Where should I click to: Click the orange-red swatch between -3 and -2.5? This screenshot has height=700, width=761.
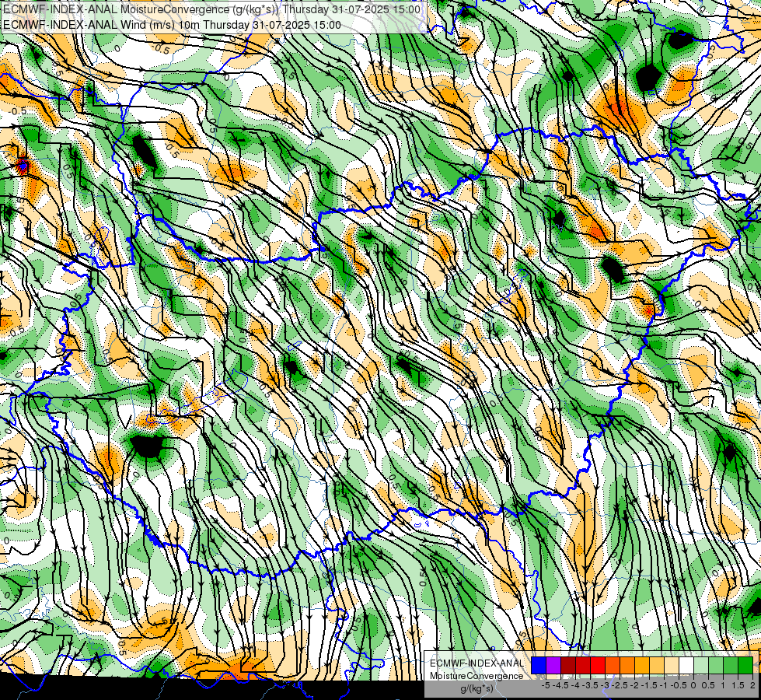click(613, 665)
